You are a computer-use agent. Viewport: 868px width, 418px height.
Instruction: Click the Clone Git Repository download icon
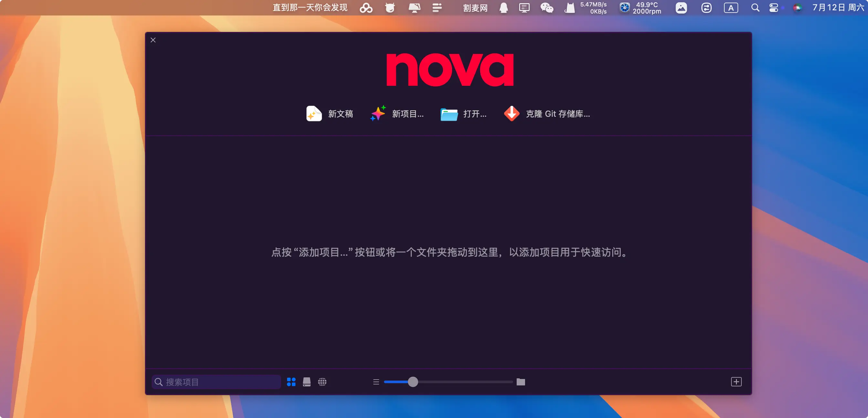[x=512, y=114]
